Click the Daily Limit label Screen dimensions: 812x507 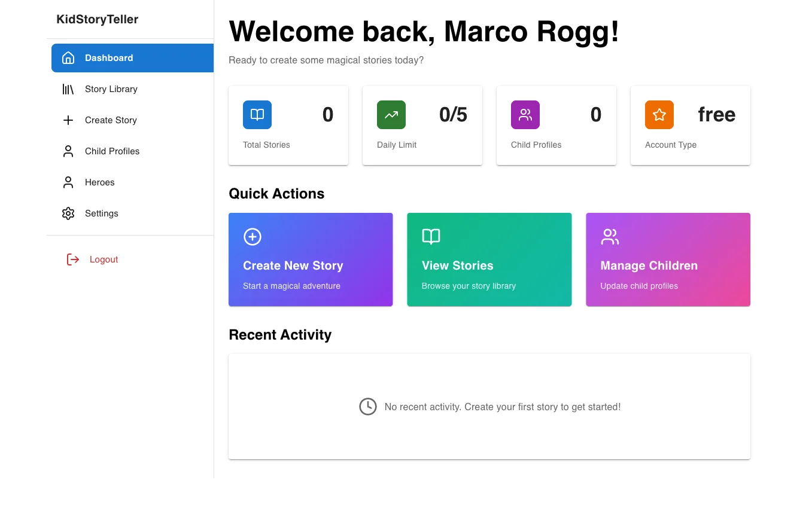(x=397, y=145)
